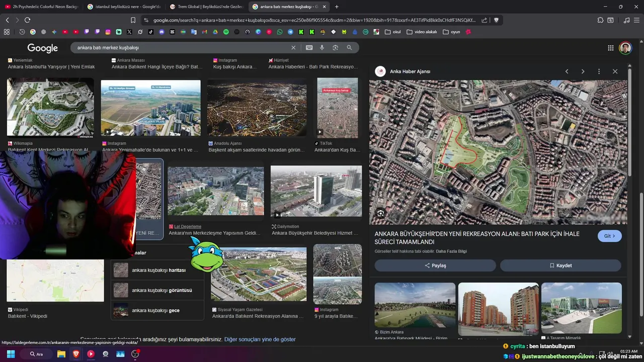This screenshot has height=362, width=644.
Task: Open the Brave Shields lion icon
Action: tap(496, 20)
